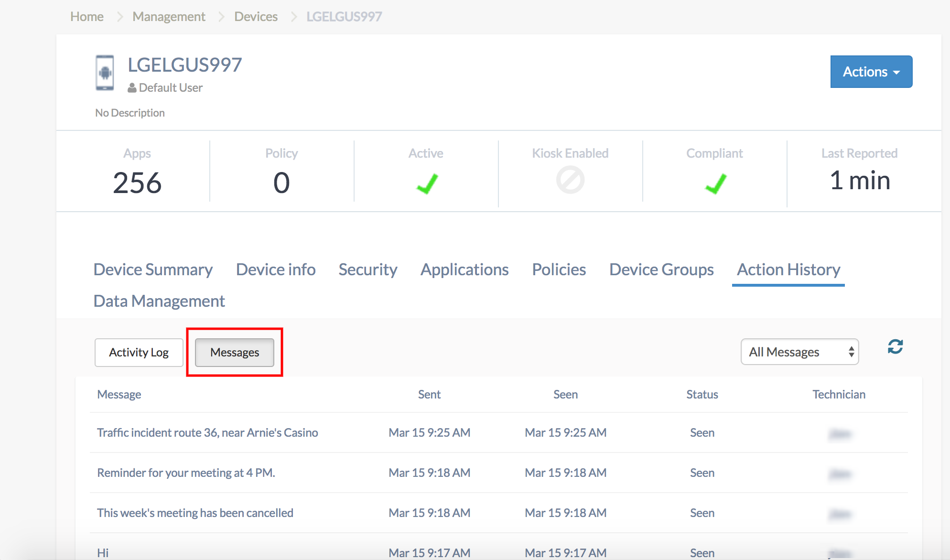Click the No Description text
This screenshot has width=950, height=560.
(130, 113)
